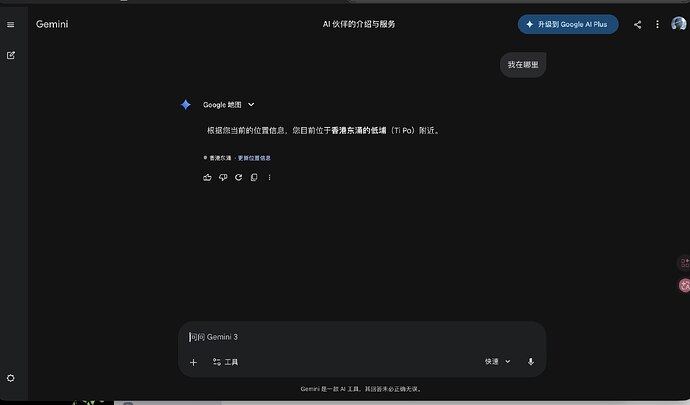
Task: Click the grid extension icon at right edge
Action: point(684,263)
